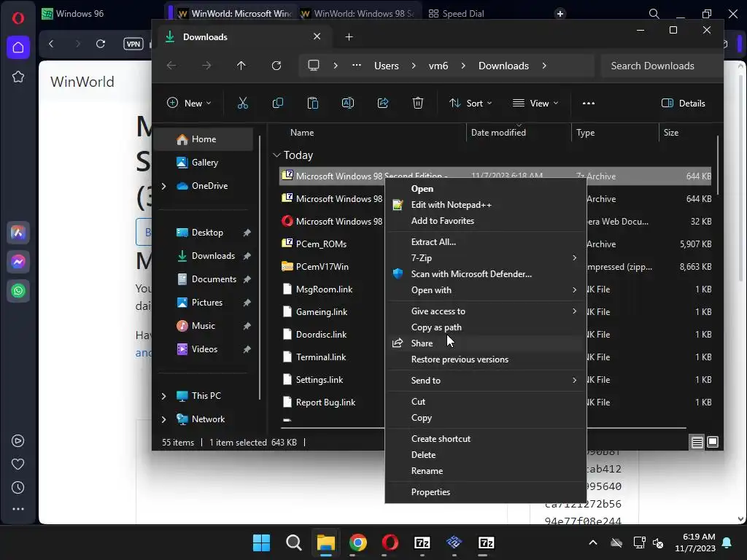Open the View dropdown
This screenshot has width=747, height=560.
535,104
